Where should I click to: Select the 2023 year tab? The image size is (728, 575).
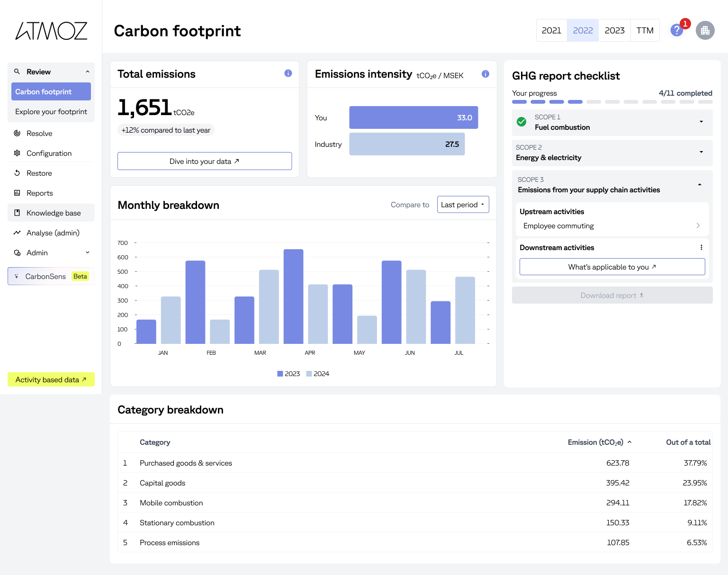614,31
